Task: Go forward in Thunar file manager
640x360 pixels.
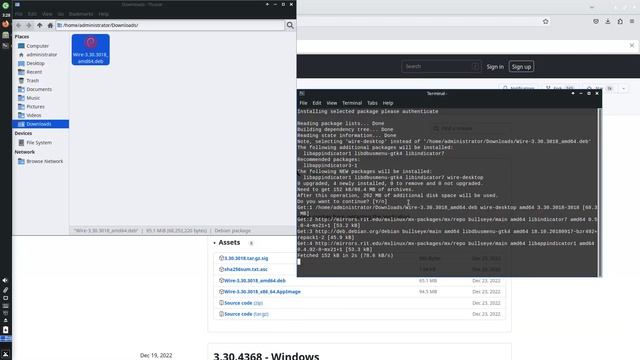Action: [x=29, y=25]
